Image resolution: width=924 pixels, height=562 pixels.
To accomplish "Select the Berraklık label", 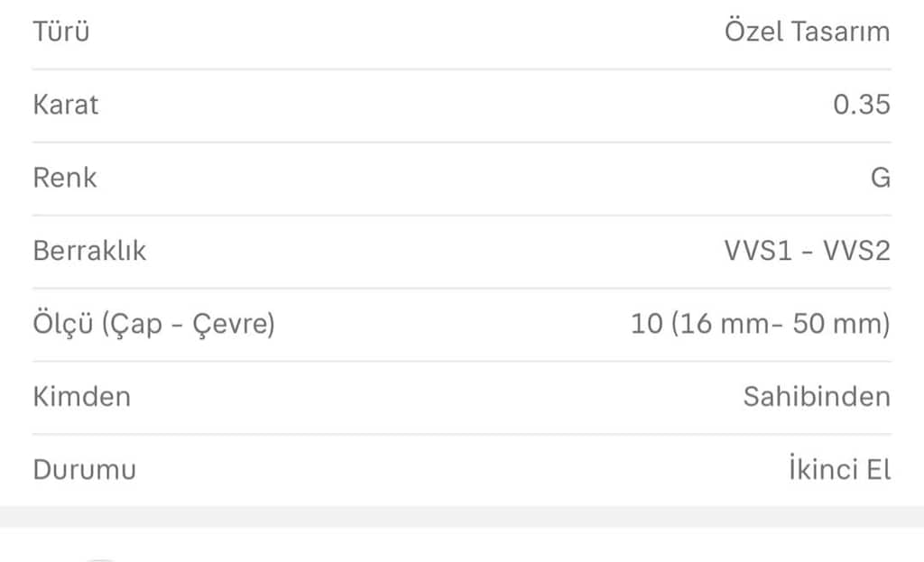I will pyautogui.click(x=89, y=251).
